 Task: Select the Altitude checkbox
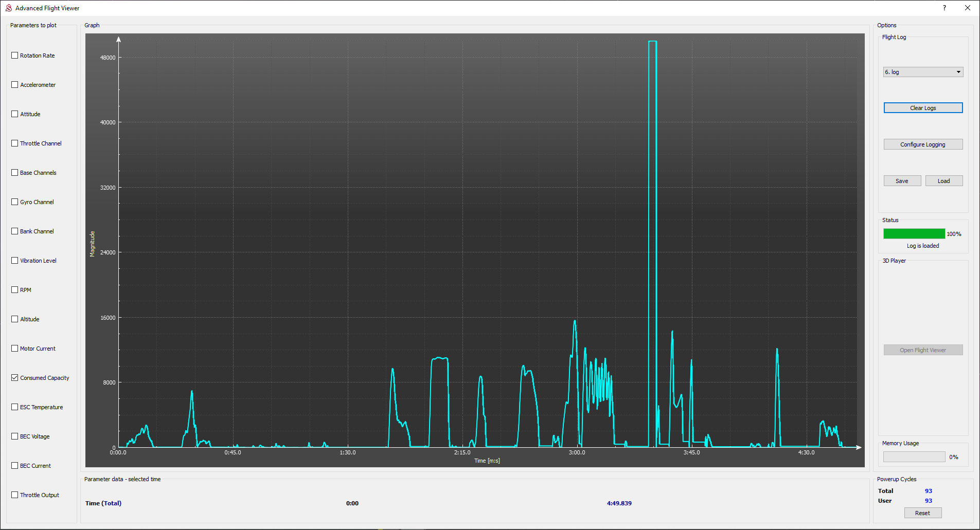pyautogui.click(x=15, y=319)
